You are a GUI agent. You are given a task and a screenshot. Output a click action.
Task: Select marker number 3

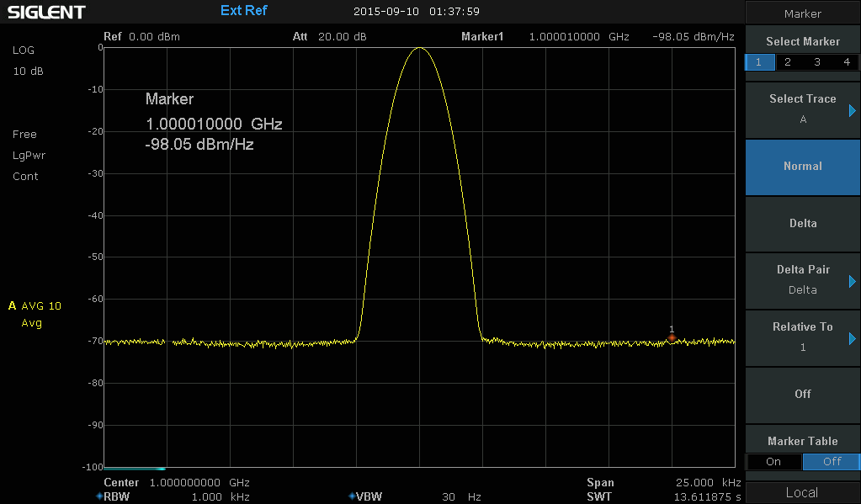[x=817, y=62]
